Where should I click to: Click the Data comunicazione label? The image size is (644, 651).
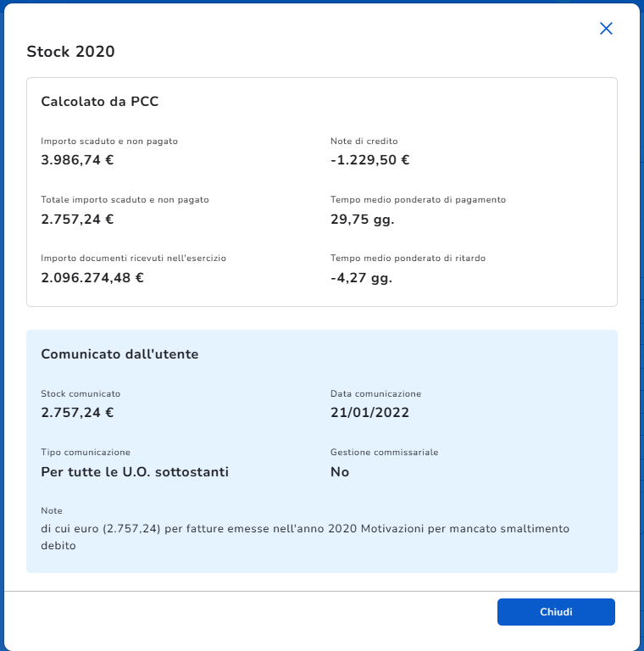375,394
